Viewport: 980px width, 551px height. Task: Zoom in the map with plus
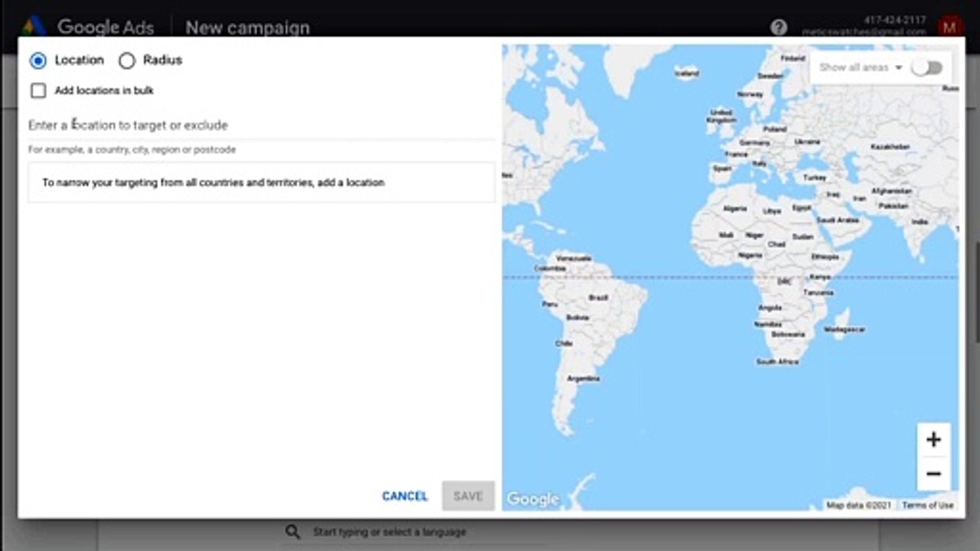coord(933,440)
